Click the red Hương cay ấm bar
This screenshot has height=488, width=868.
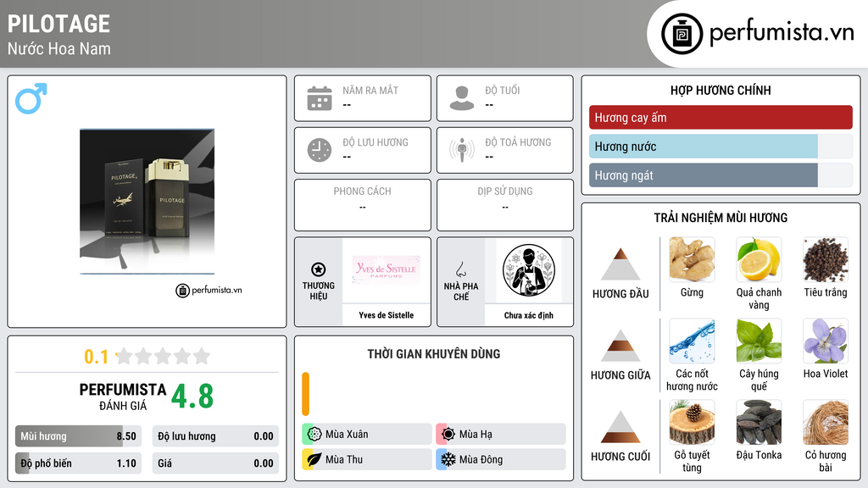(x=721, y=117)
